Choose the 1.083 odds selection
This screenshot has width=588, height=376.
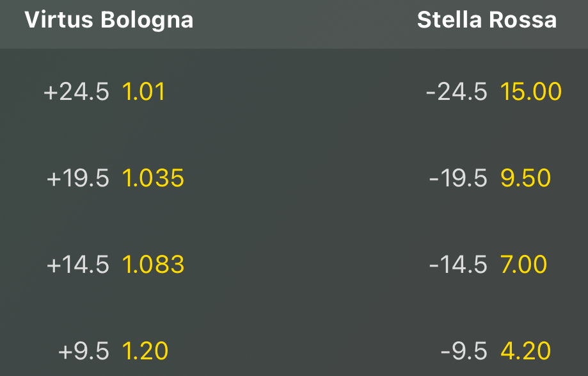(x=153, y=265)
